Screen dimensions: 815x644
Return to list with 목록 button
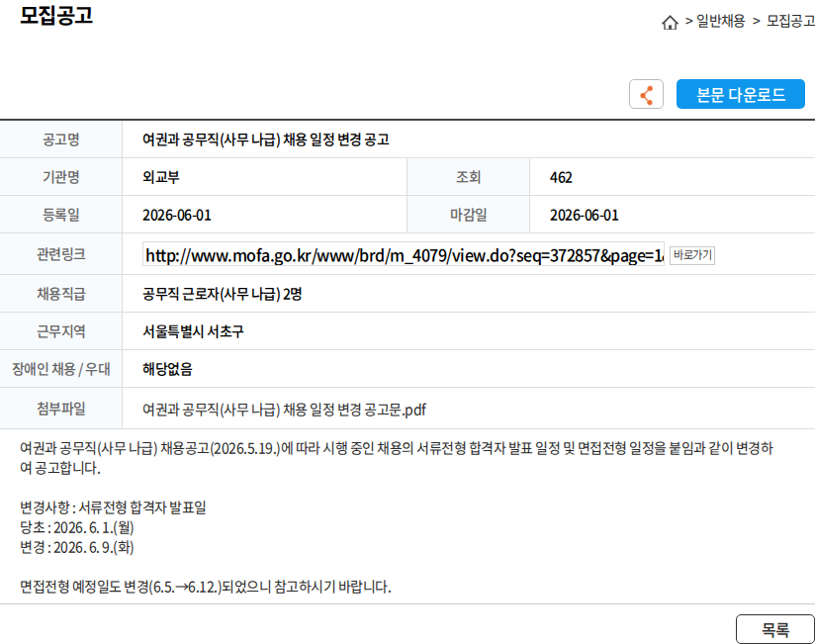click(x=775, y=629)
